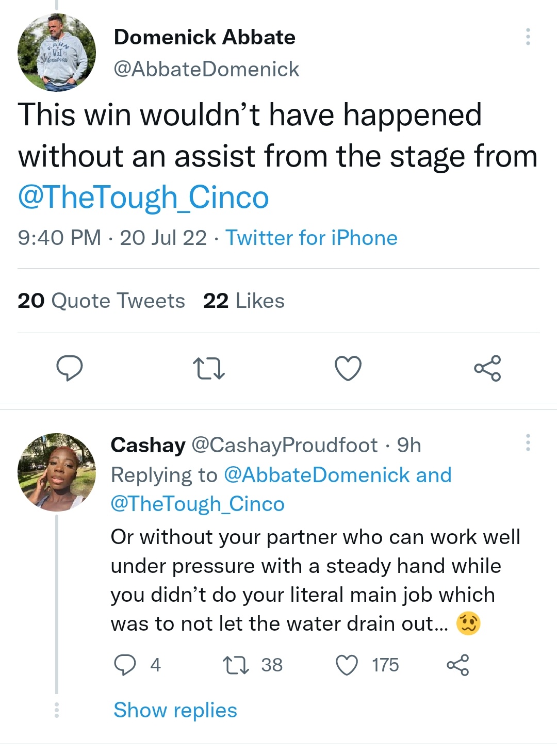Open more options for Domenick's tweet
557x756 pixels.
click(x=528, y=37)
